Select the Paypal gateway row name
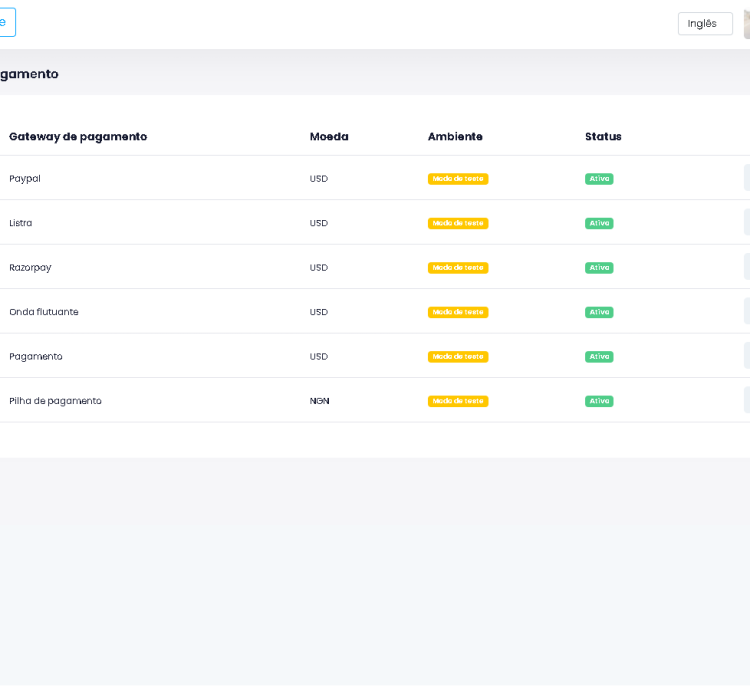Viewport: 750px width, 690px height. pyautogui.click(x=25, y=179)
